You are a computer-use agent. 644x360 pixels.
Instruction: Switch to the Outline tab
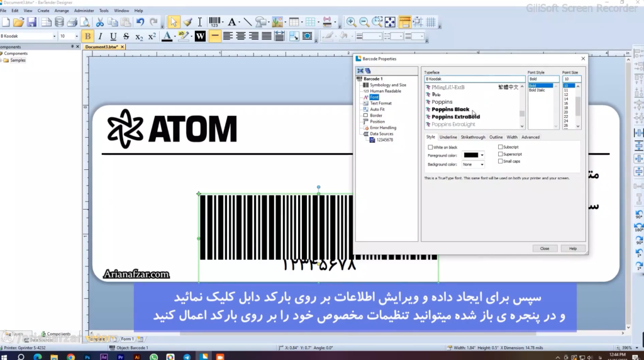[x=496, y=137]
